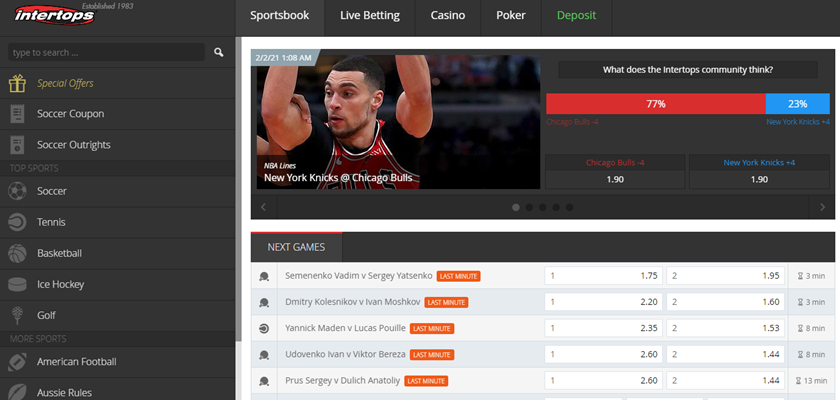The width and height of the screenshot is (840, 400).
Task: Open Ice Hockey puck icon
Action: (x=17, y=284)
